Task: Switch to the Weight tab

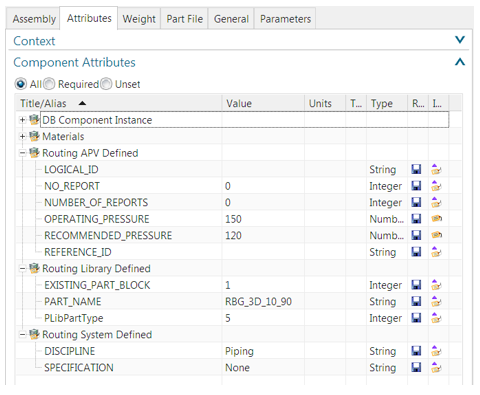Action: tap(139, 19)
